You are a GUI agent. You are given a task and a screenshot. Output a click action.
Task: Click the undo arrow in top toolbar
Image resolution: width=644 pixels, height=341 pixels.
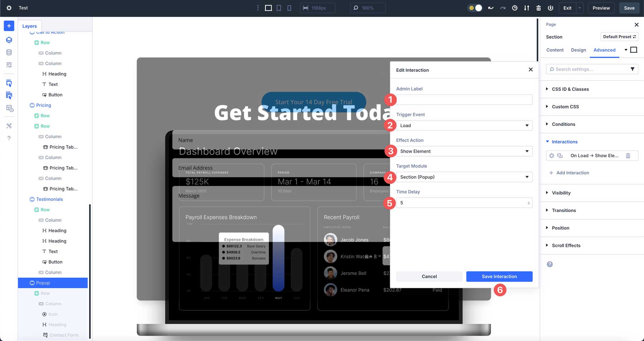(x=491, y=8)
